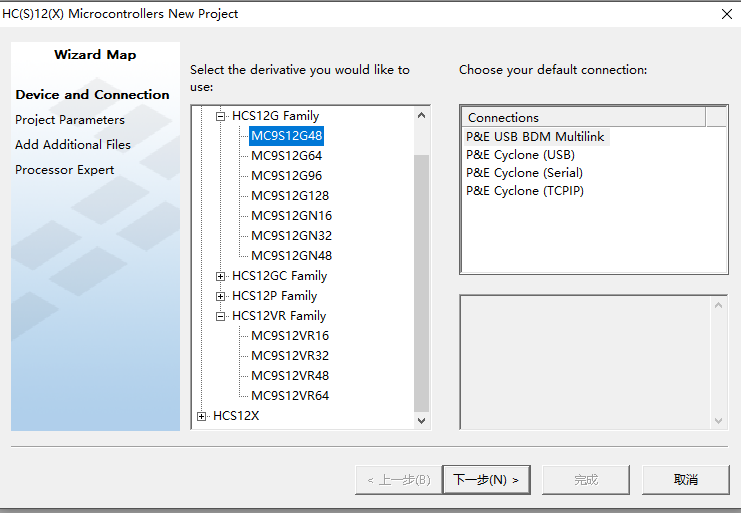This screenshot has height=513, width=741.
Task: Open Project Parameters wizard step
Action: [70, 120]
